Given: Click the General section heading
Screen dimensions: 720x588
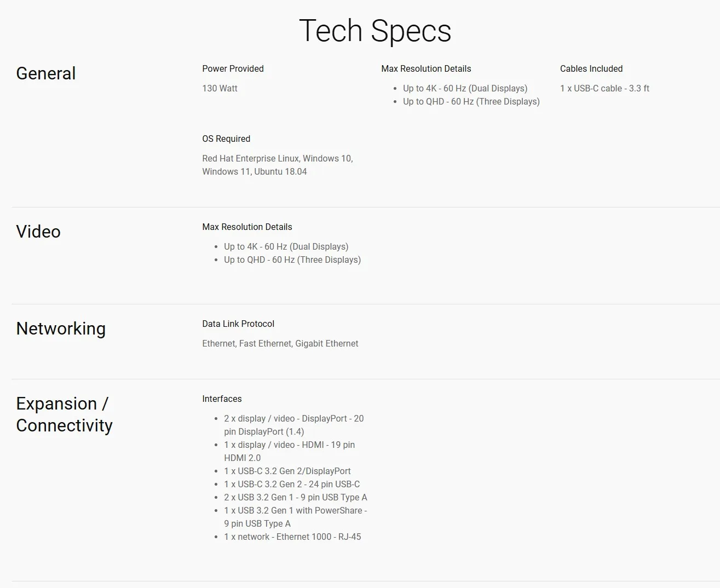Looking at the screenshot, I should coord(46,73).
